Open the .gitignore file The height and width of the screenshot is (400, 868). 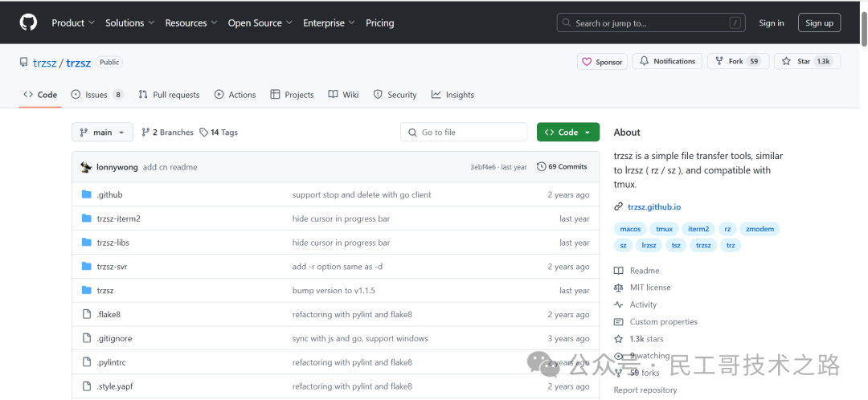pos(115,339)
